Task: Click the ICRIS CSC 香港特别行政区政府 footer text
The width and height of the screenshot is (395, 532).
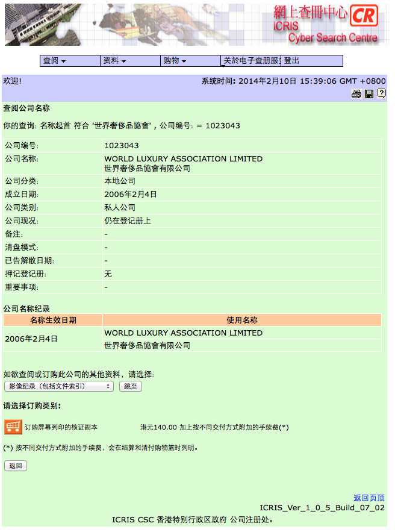Action: point(192,519)
